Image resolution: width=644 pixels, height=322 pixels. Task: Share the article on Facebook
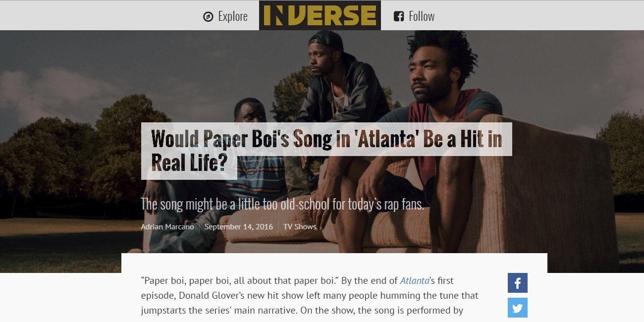518,283
